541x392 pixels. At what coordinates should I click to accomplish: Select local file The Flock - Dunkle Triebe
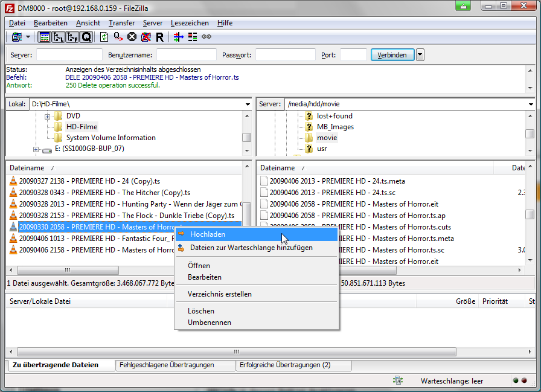(x=126, y=215)
